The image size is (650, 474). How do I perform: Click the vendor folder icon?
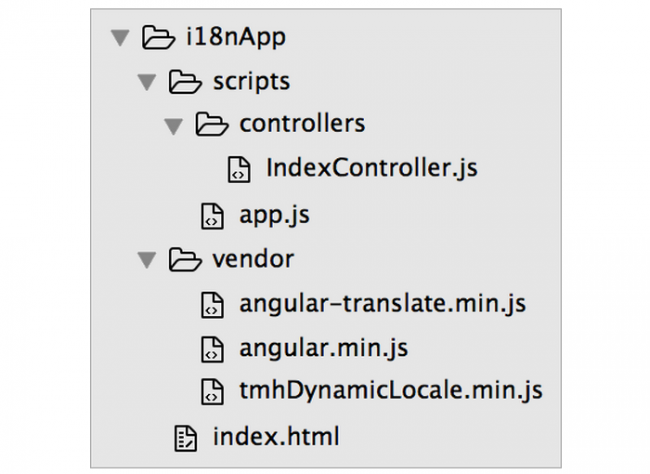185,259
